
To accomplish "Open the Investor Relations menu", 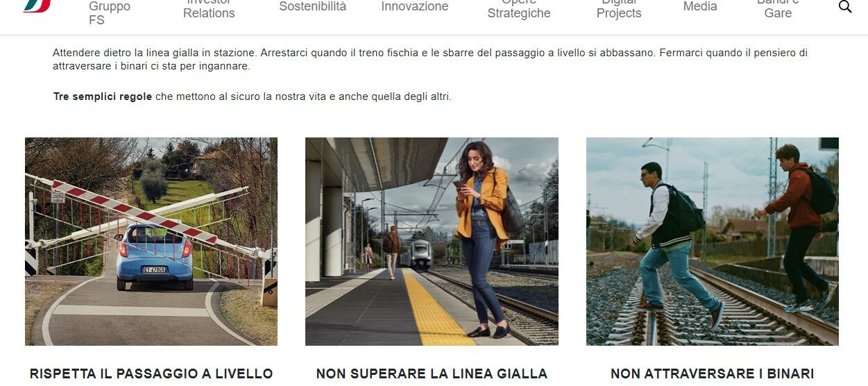I will pyautogui.click(x=209, y=10).
